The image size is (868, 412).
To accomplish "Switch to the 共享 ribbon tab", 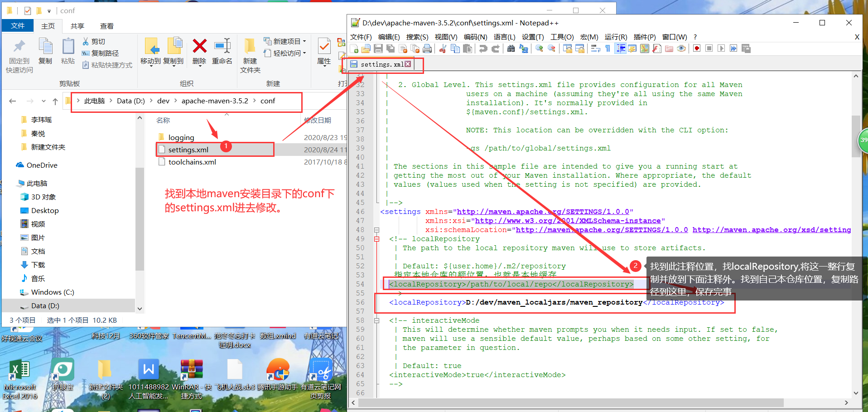I will [x=77, y=26].
